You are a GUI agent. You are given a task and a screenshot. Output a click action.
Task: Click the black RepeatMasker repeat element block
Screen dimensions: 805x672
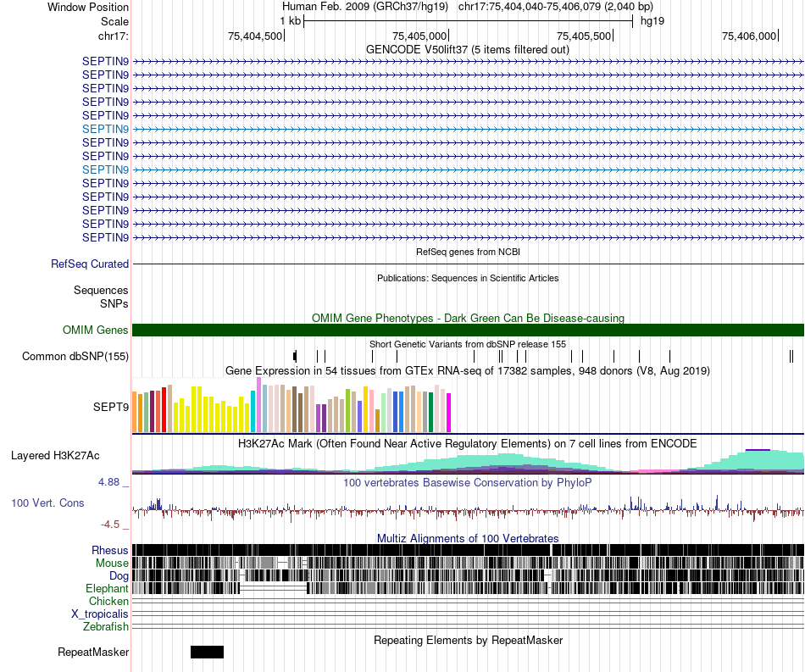click(x=207, y=652)
